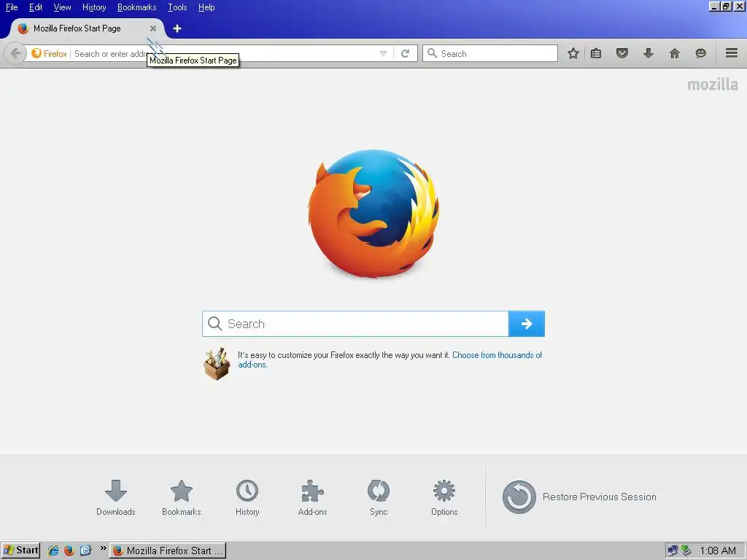Click the add-ons box snippet icon
The image size is (747, 560).
click(x=217, y=365)
